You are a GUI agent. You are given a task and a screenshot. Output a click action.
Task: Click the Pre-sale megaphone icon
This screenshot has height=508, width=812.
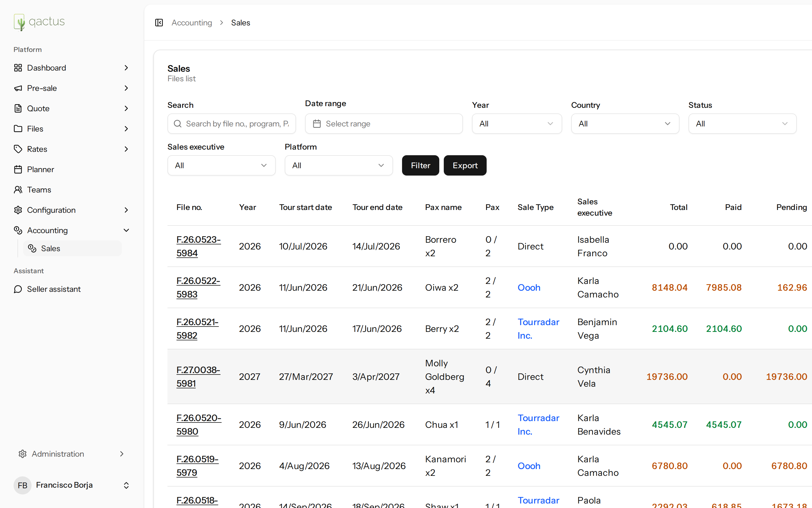click(18, 88)
